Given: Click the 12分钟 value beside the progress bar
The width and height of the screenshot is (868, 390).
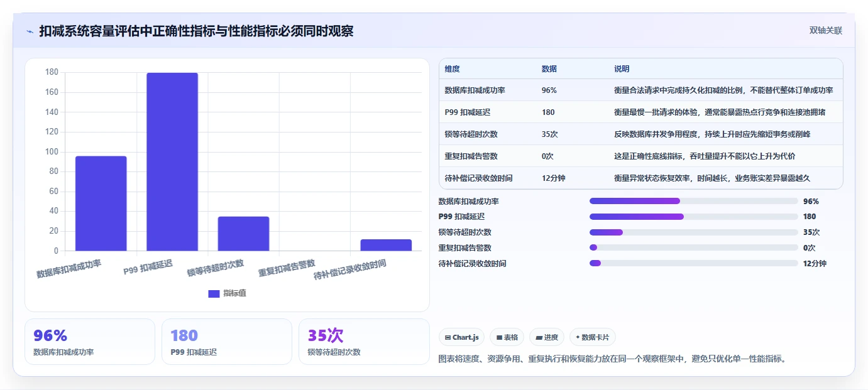Looking at the screenshot, I should coord(815,264).
